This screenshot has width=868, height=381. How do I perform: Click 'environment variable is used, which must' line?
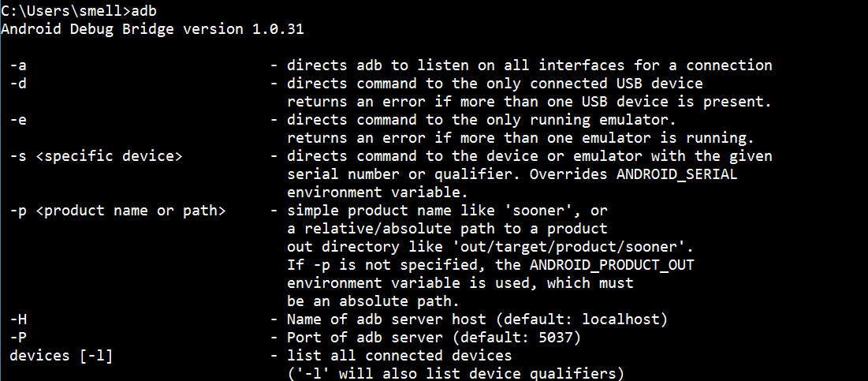click(460, 283)
